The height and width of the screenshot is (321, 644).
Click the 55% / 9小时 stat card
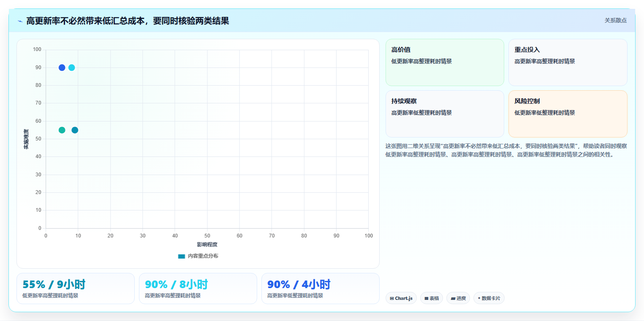76,289
